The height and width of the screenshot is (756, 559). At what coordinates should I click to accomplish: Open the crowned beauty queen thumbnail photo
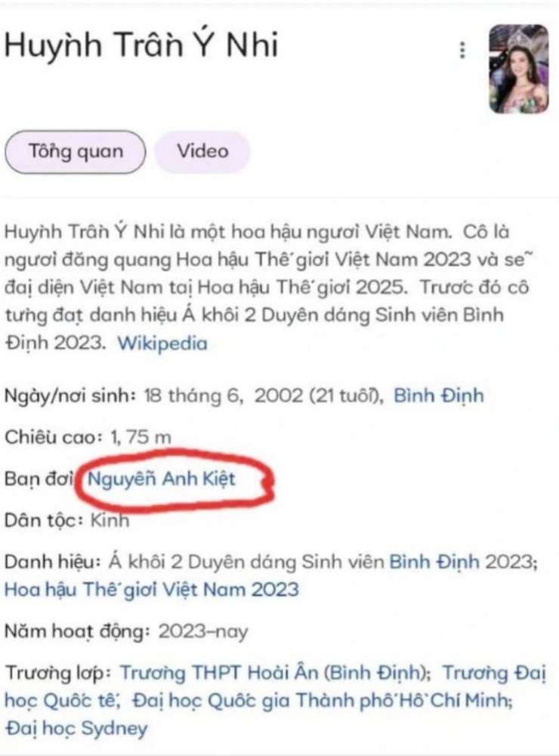[518, 69]
